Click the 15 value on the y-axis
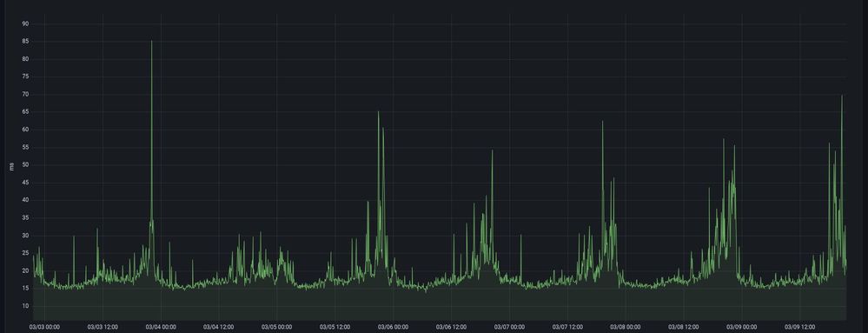 25,289
